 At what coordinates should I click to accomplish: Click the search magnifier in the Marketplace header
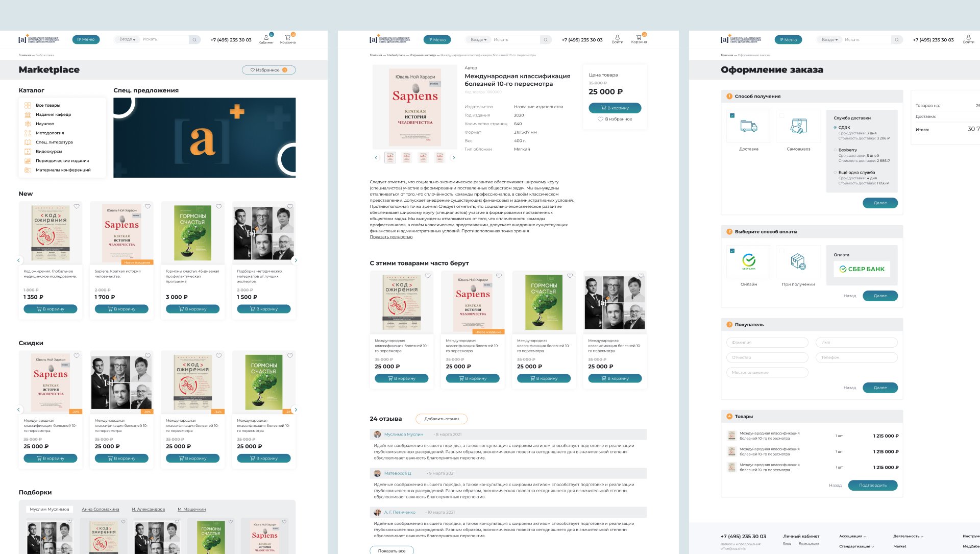coord(194,39)
